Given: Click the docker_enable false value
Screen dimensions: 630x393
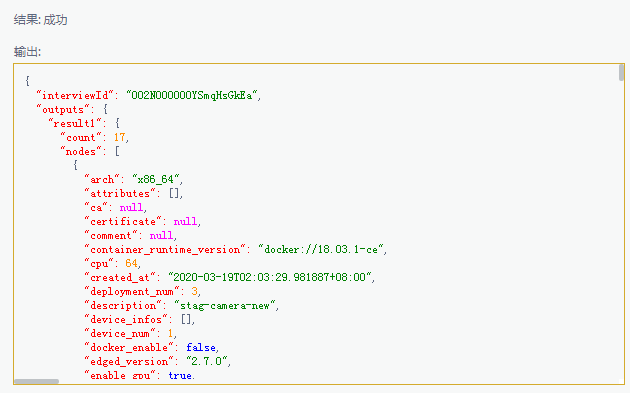Looking at the screenshot, I should (200, 348).
